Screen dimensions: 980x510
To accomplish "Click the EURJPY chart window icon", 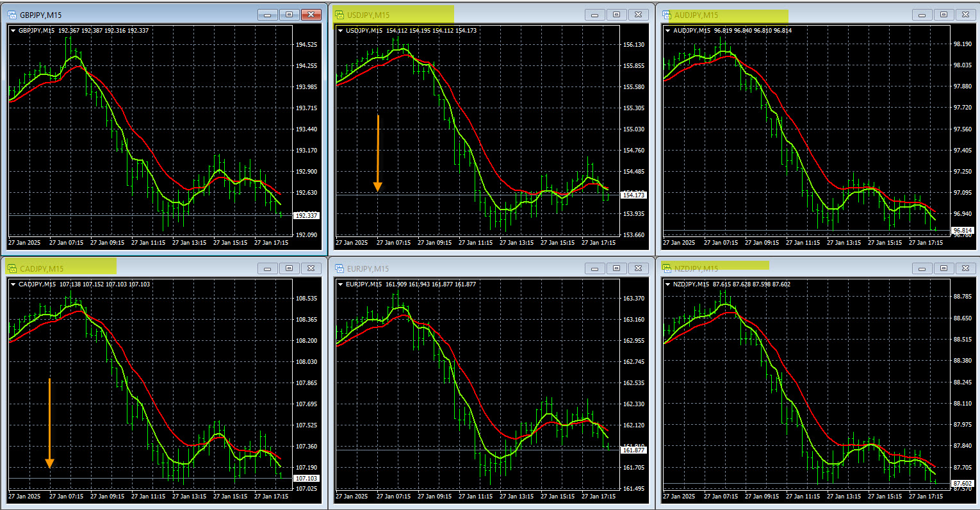I will [339, 268].
